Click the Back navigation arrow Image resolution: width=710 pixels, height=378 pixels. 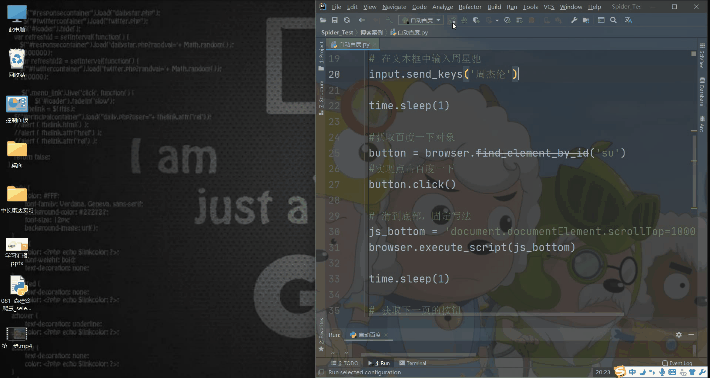pos(362,20)
